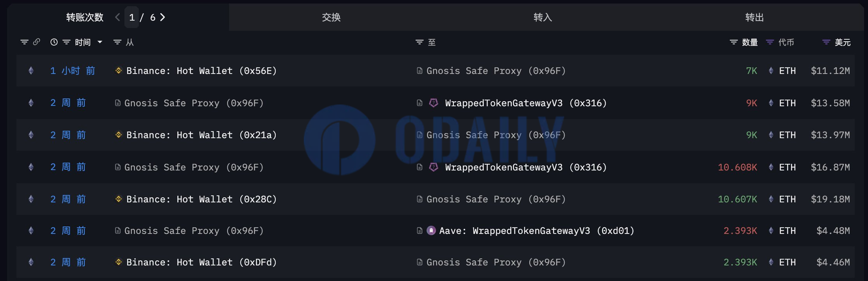Image resolution: width=868 pixels, height=281 pixels.
Task: Open the 至 column filter icon
Action: [419, 42]
